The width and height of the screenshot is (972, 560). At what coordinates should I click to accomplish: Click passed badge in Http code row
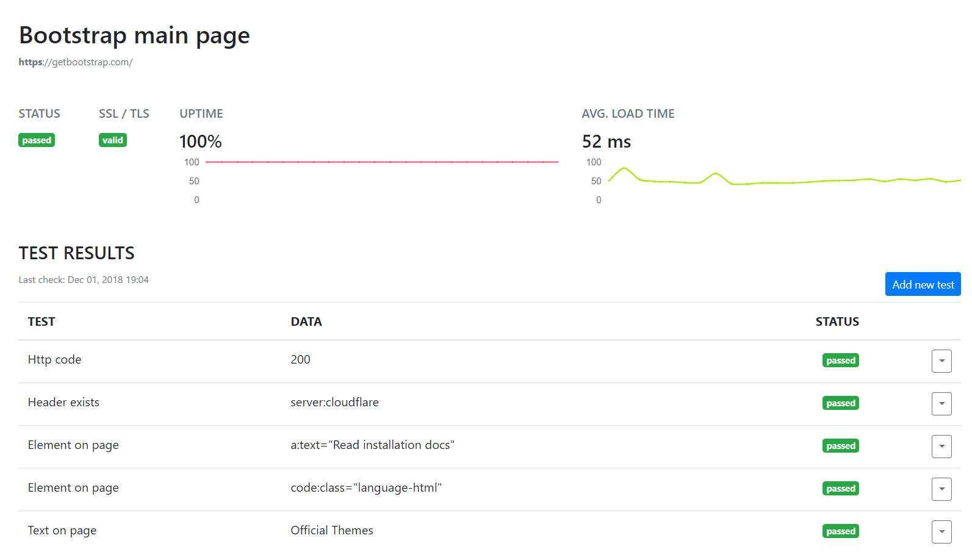tap(840, 361)
